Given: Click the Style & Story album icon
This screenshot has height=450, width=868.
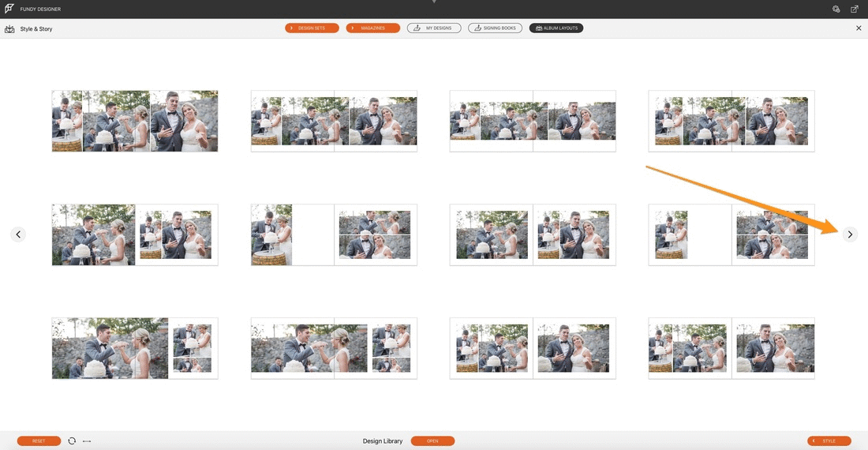Looking at the screenshot, I should pyautogui.click(x=9, y=28).
